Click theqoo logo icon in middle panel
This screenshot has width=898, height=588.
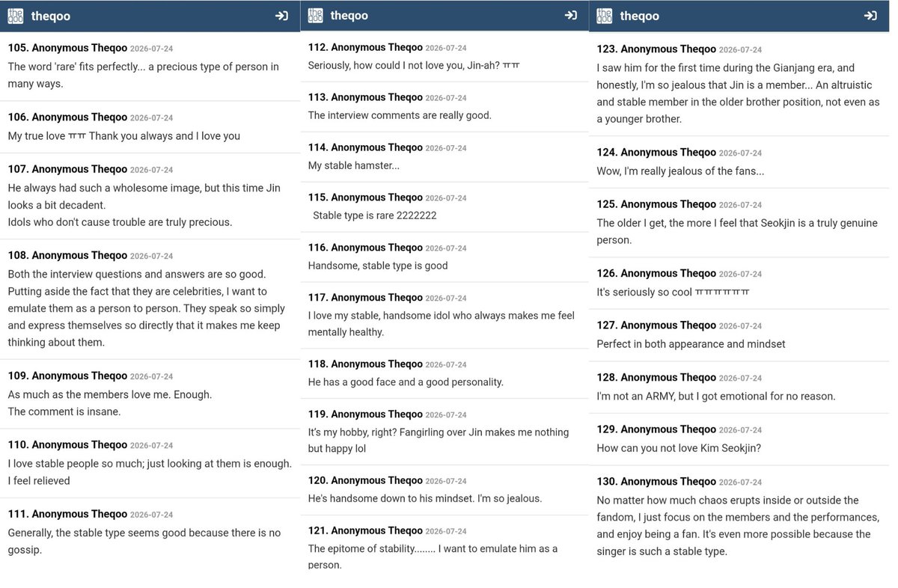pos(316,16)
